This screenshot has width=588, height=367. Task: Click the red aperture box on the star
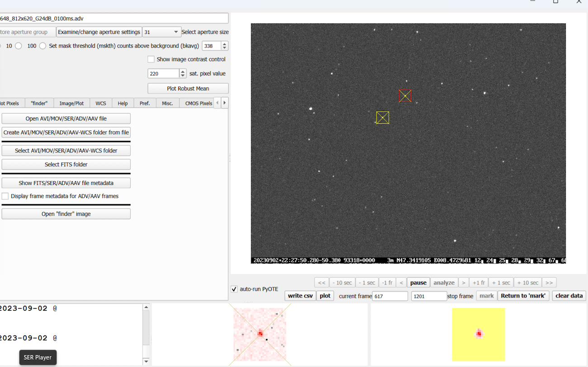(x=405, y=96)
